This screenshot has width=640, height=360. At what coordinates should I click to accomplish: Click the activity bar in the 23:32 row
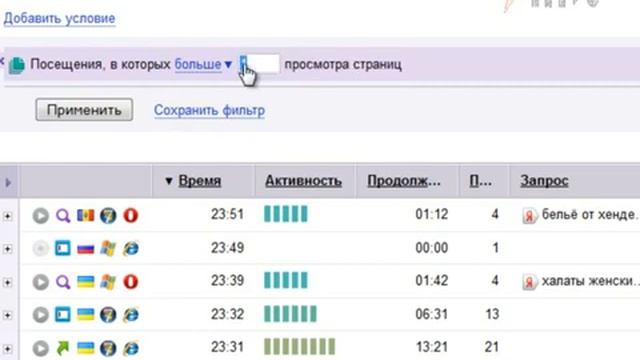(x=290, y=314)
